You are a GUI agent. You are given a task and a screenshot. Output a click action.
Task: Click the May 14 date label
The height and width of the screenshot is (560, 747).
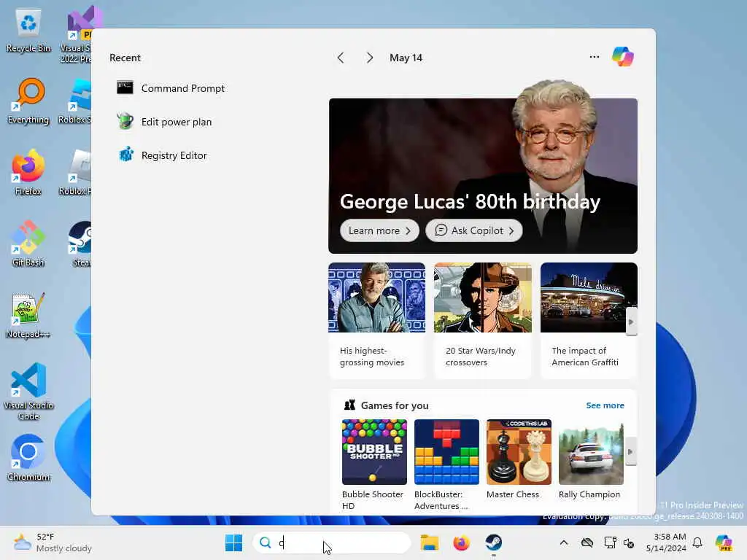(x=406, y=58)
